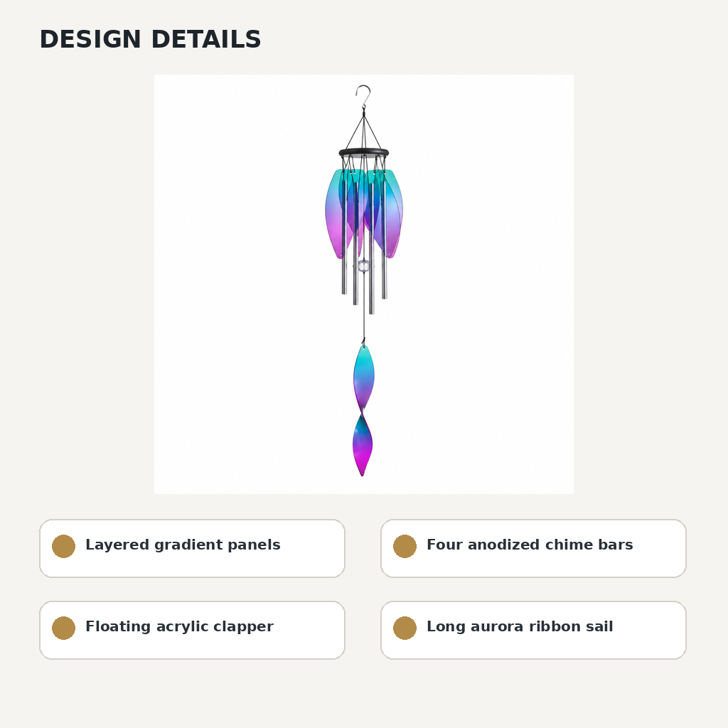Click the clear acrylic clapper bead
This screenshot has width=728, height=728.
click(x=363, y=267)
